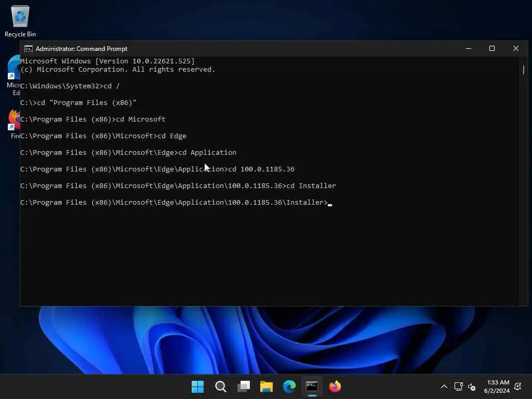This screenshot has height=399, width=532.
Task: Open the Windows Start menu
Action: pos(197,387)
